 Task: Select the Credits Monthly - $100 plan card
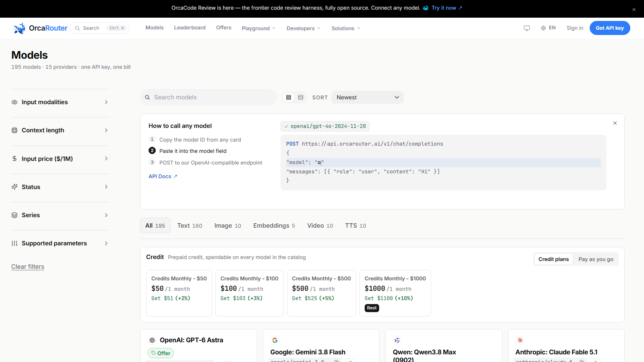pyautogui.click(x=250, y=293)
